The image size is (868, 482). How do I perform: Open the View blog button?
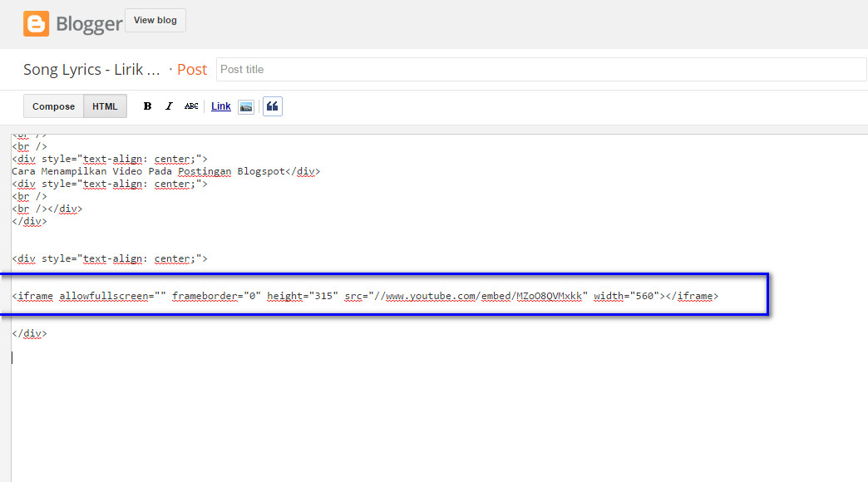[x=155, y=21]
